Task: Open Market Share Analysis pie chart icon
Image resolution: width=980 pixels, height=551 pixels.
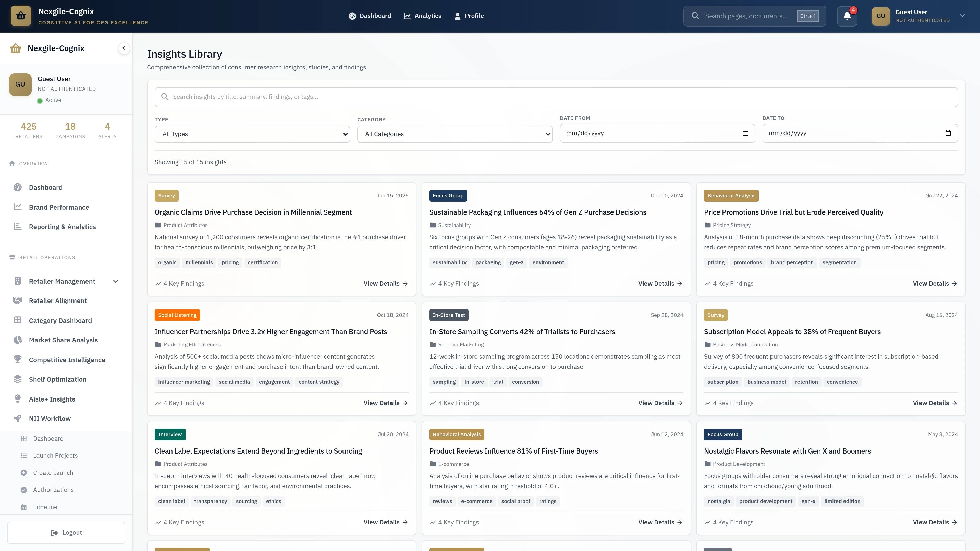Action: 18,340
